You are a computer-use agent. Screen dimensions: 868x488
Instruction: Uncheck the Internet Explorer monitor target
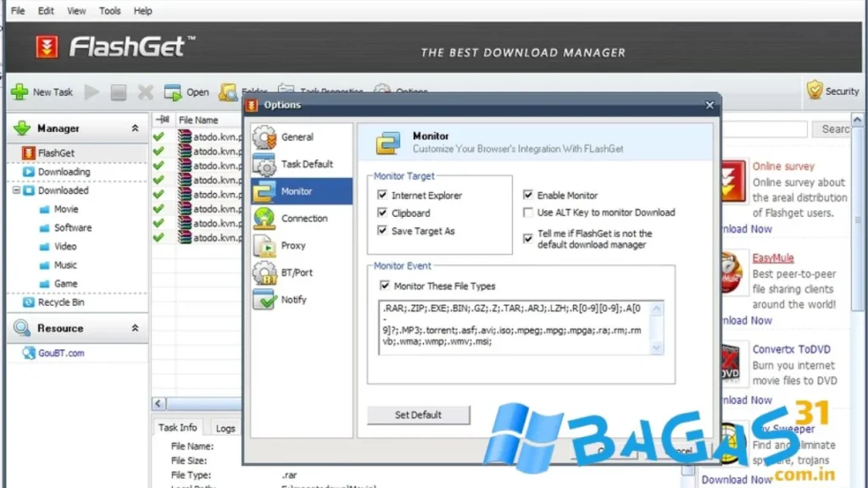[382, 195]
